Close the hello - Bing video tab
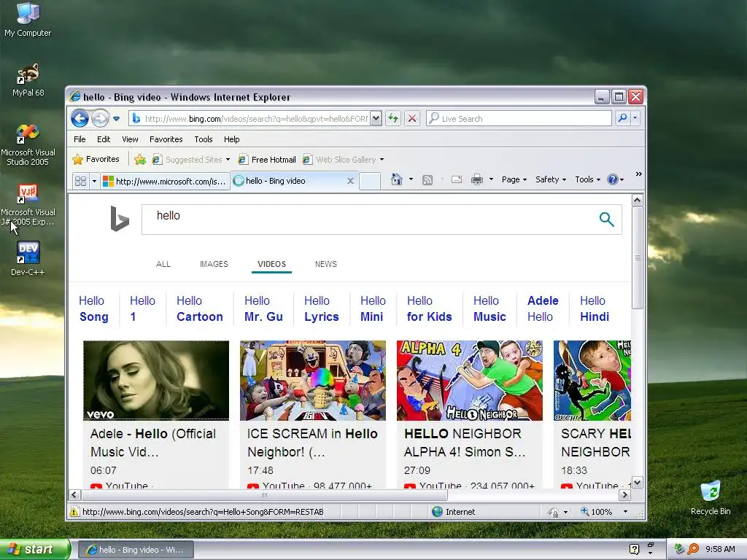The image size is (747, 560). 350,181
